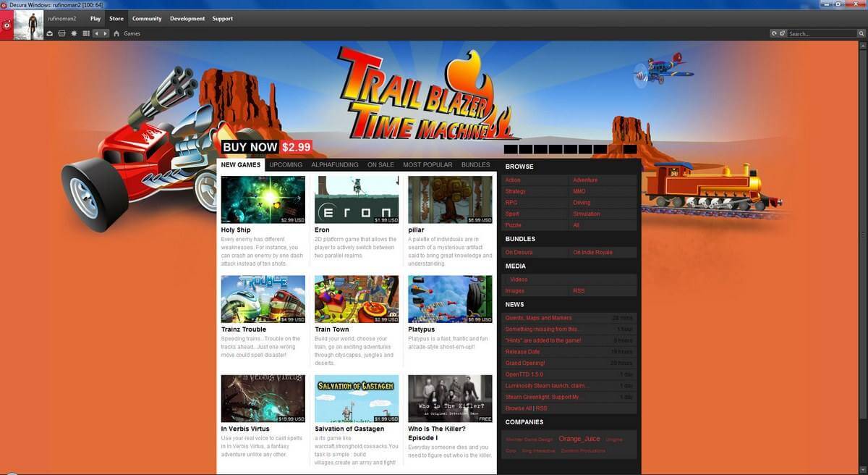The width and height of the screenshot is (868, 475).
Task: Click the vertical scrollbar on the right edge
Action: pyautogui.click(x=864, y=235)
